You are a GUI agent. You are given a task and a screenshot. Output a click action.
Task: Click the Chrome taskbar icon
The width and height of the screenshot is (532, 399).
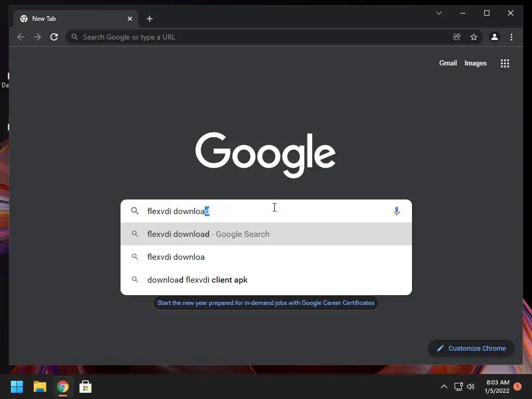(x=62, y=387)
